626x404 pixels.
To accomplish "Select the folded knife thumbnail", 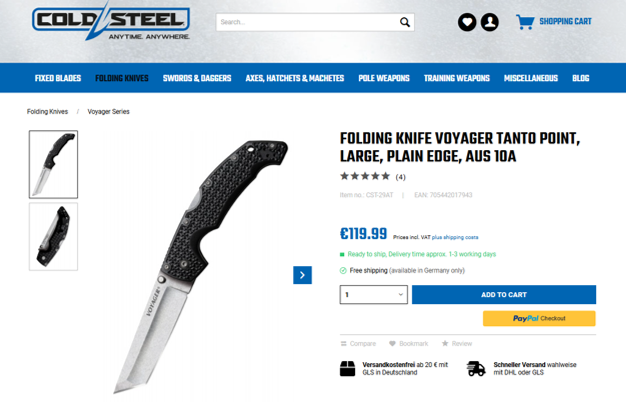I will 53,237.
